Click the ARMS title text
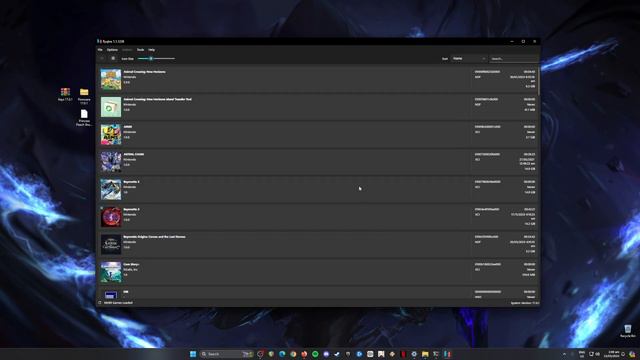The image size is (640, 360). point(127,127)
